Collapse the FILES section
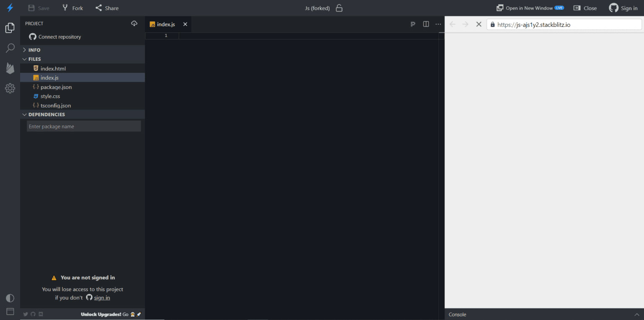 (83, 59)
